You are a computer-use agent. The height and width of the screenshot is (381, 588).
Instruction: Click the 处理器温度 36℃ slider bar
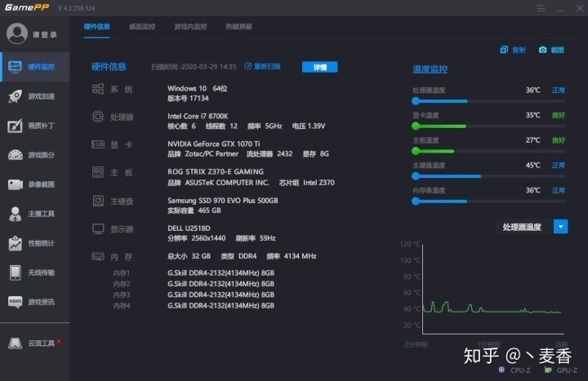(x=488, y=101)
